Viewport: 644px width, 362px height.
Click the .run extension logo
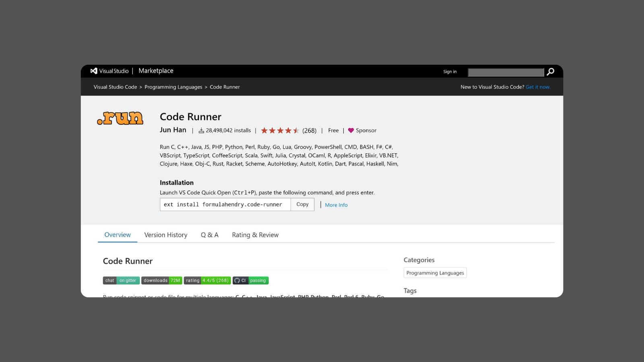[x=120, y=118]
